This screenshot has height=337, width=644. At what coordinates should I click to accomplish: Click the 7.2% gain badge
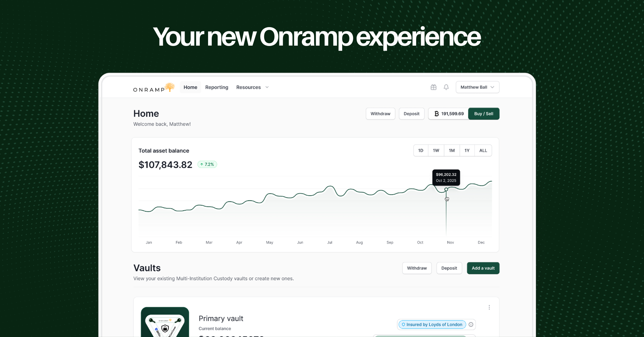click(x=207, y=164)
